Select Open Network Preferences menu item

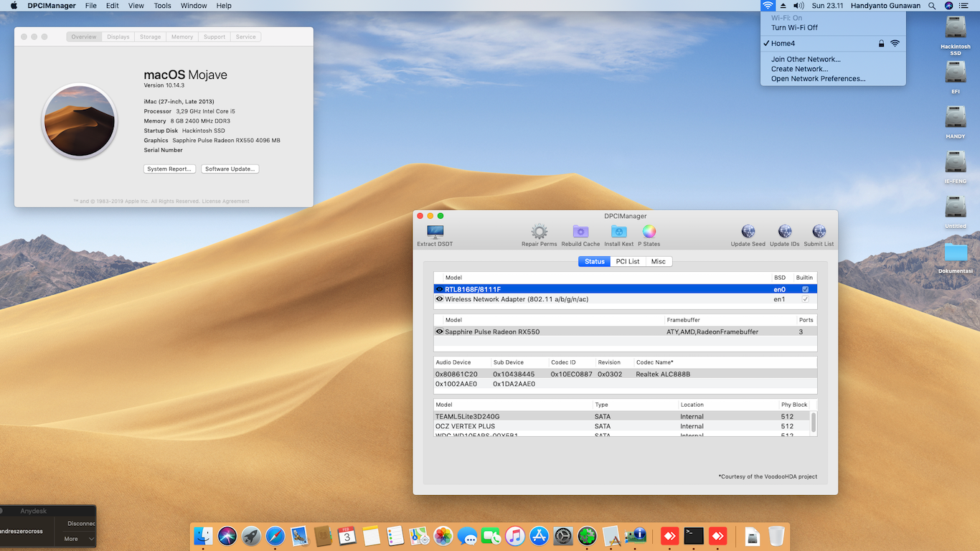click(x=818, y=79)
